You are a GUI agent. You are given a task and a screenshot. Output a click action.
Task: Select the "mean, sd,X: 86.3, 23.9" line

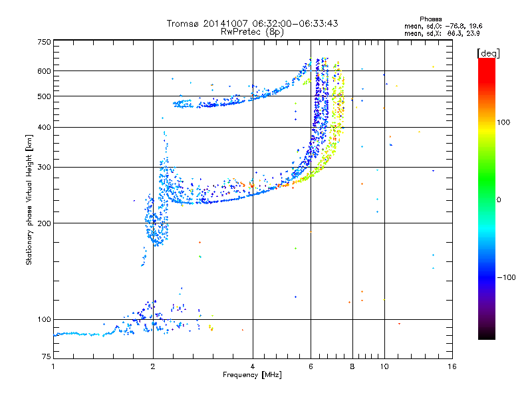[442, 34]
